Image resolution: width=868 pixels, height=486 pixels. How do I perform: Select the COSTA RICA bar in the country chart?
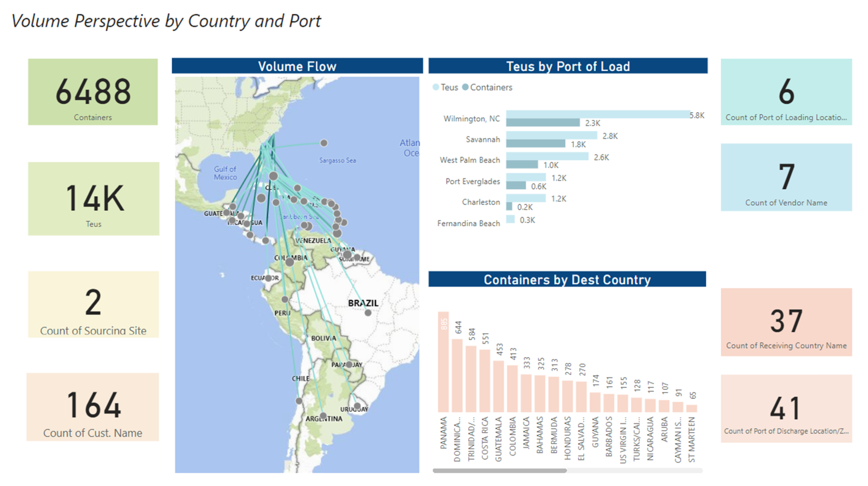[485, 380]
